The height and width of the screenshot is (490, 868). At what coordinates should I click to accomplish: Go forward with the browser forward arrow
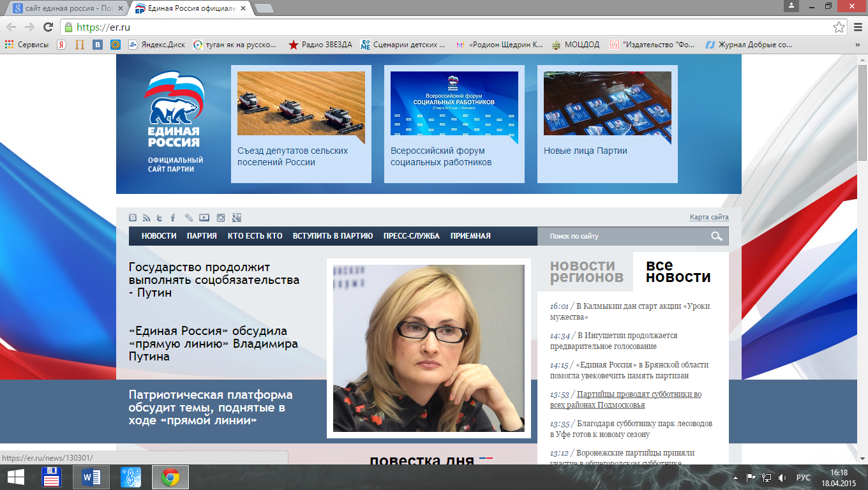[x=29, y=27]
